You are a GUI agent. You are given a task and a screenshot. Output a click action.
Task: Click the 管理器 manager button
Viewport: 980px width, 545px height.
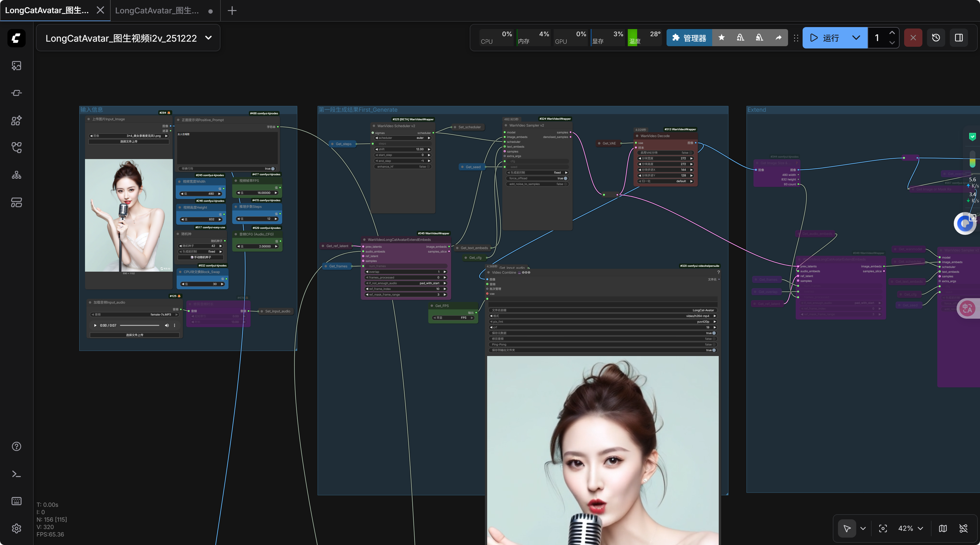click(x=689, y=38)
